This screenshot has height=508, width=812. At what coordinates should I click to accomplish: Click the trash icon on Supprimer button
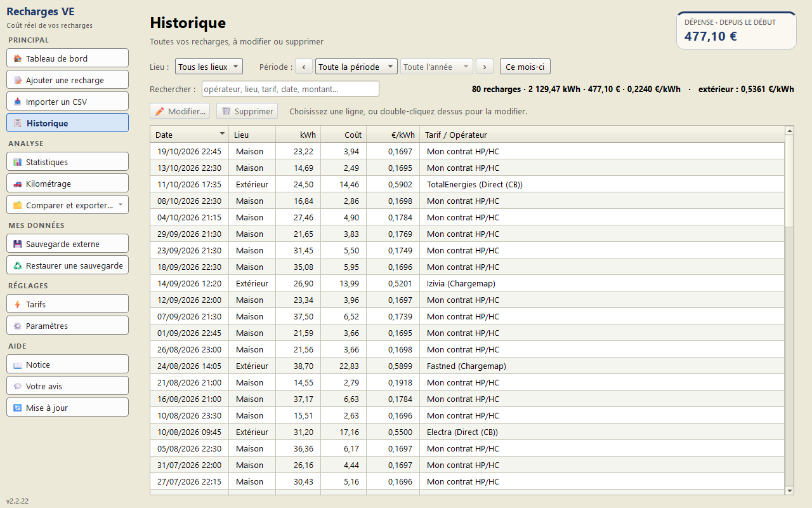(x=226, y=111)
